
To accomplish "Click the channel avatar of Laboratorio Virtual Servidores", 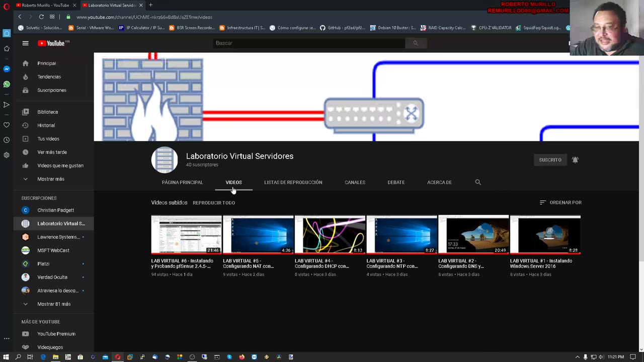I will click(165, 160).
